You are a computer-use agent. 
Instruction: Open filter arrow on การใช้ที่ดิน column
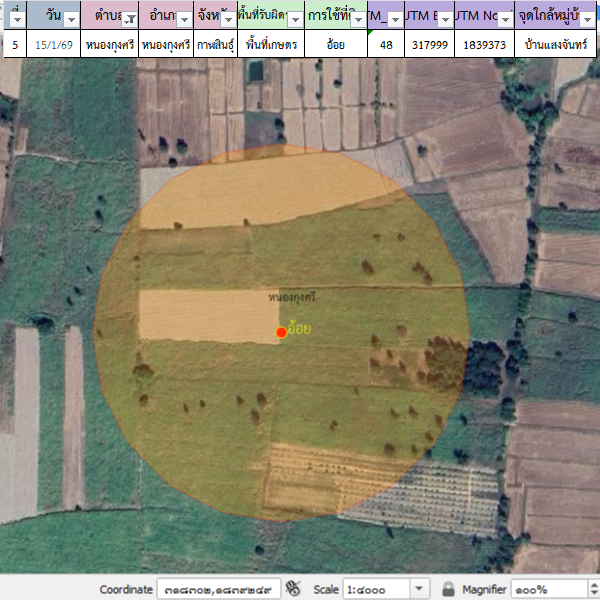(357, 20)
